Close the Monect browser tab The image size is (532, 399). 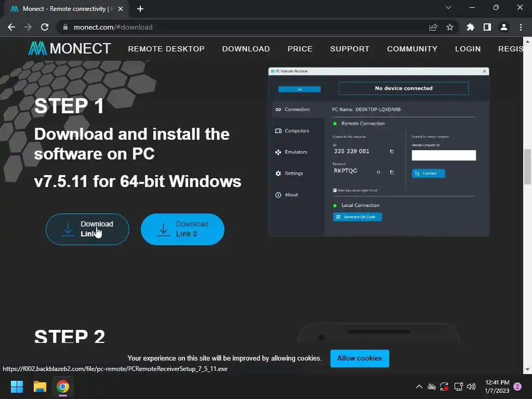(x=121, y=9)
